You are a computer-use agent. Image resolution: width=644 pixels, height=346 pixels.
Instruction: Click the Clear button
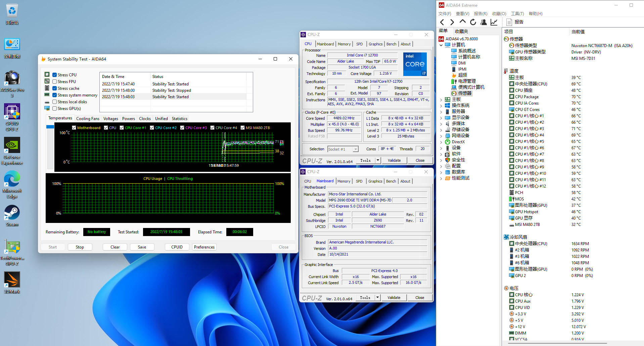coord(115,247)
